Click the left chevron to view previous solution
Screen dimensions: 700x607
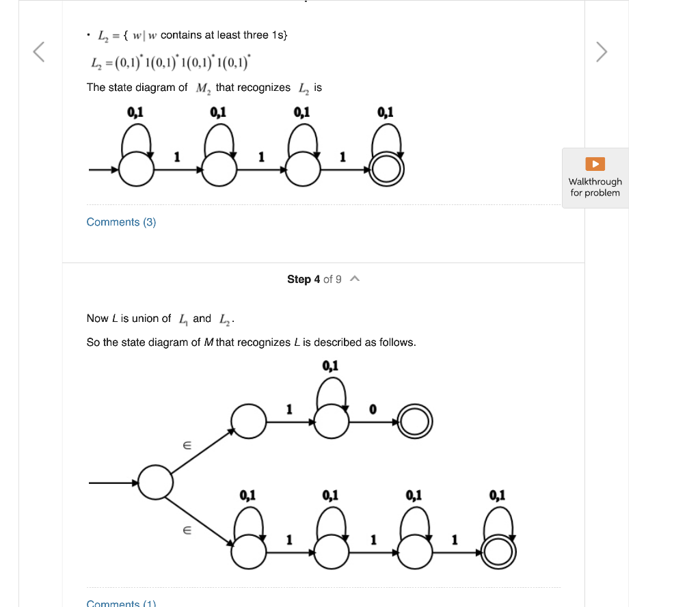coord(38,51)
